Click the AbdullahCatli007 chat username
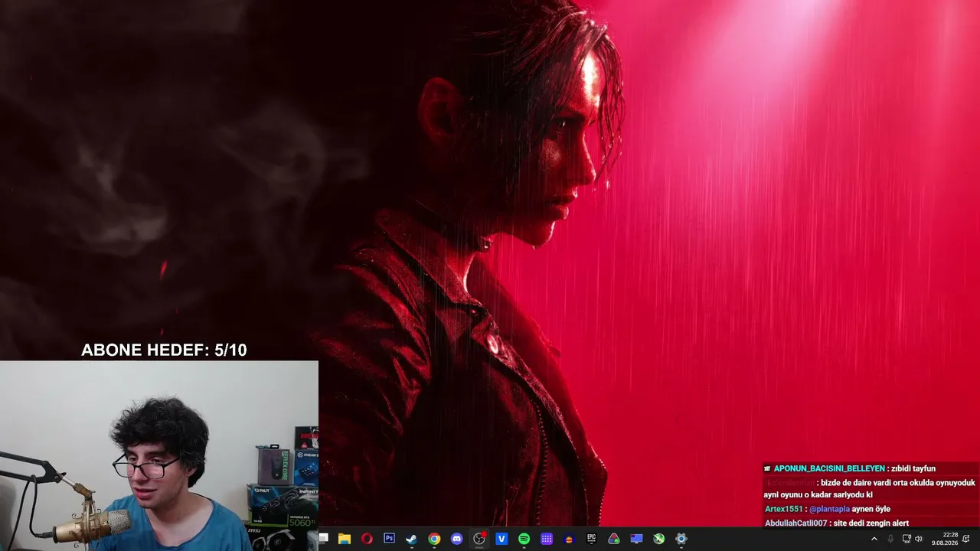This screenshot has height=551, width=980. (796, 523)
